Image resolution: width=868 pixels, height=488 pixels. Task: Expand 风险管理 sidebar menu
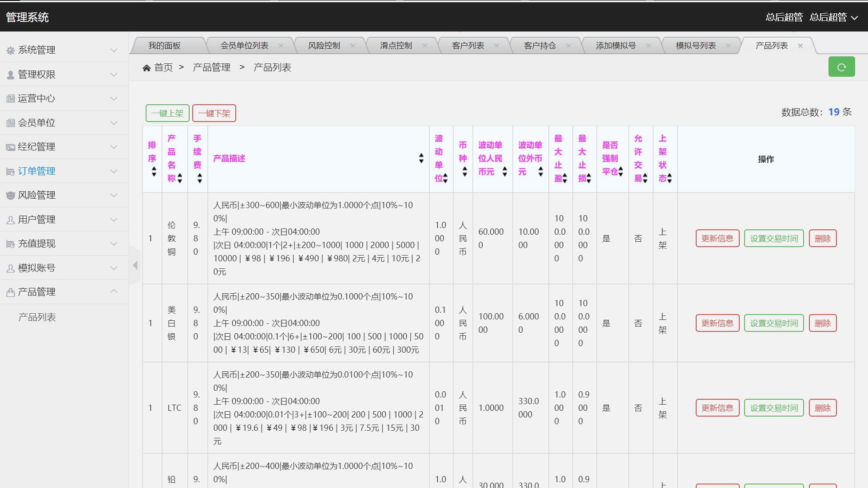64,195
